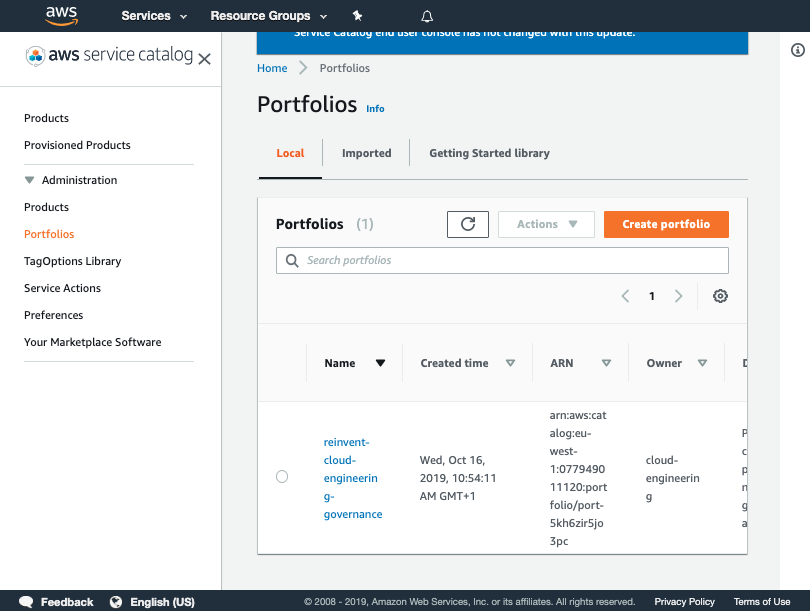The image size is (810, 611).
Task: Go to previous page of portfolios
Action: click(625, 296)
